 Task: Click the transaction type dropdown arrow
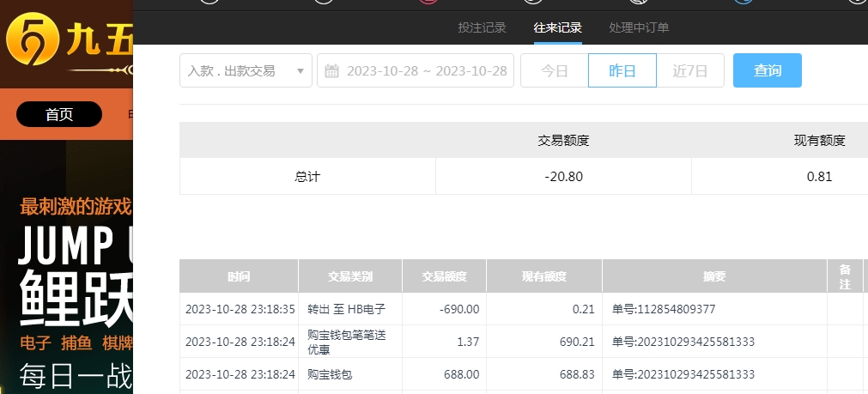pos(300,71)
